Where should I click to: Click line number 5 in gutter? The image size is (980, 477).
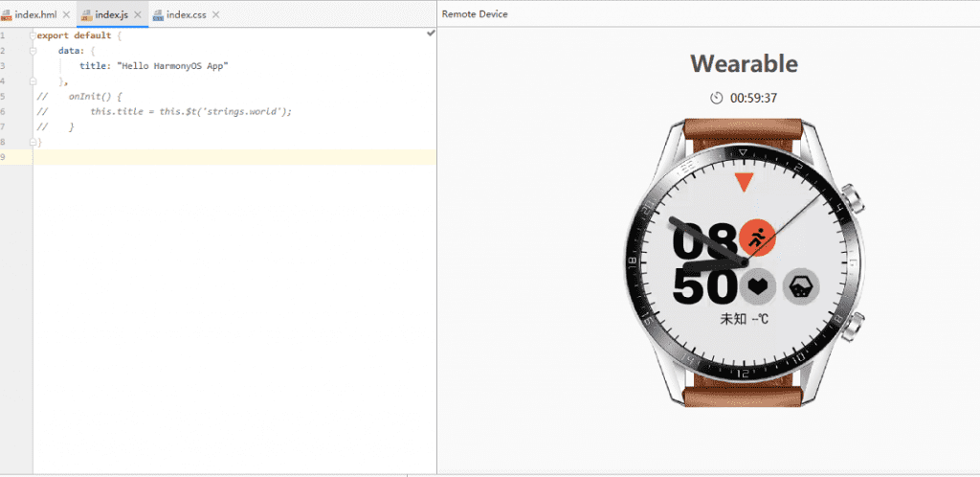click(x=3, y=97)
